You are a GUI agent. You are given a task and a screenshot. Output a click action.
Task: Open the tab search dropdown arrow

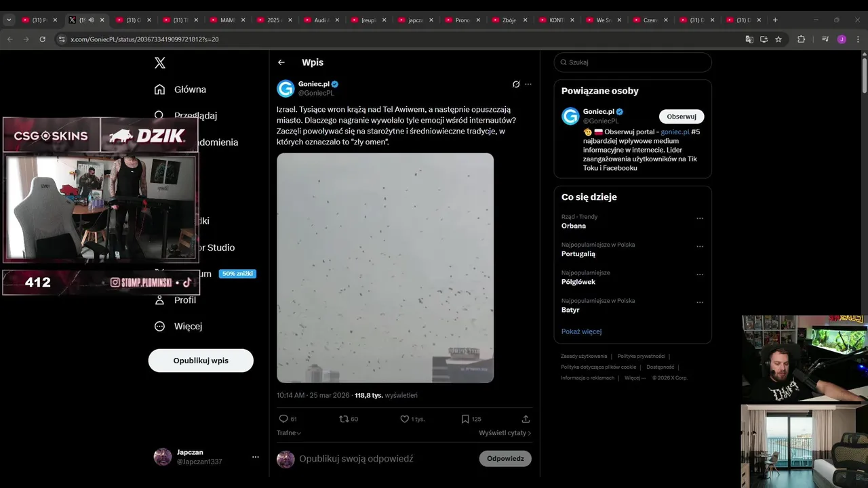click(9, 20)
